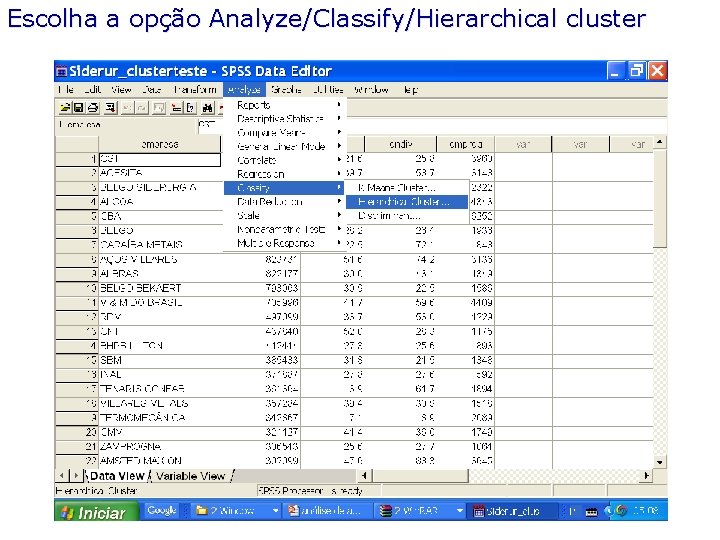Select cell CBA in row 5

coord(160,216)
